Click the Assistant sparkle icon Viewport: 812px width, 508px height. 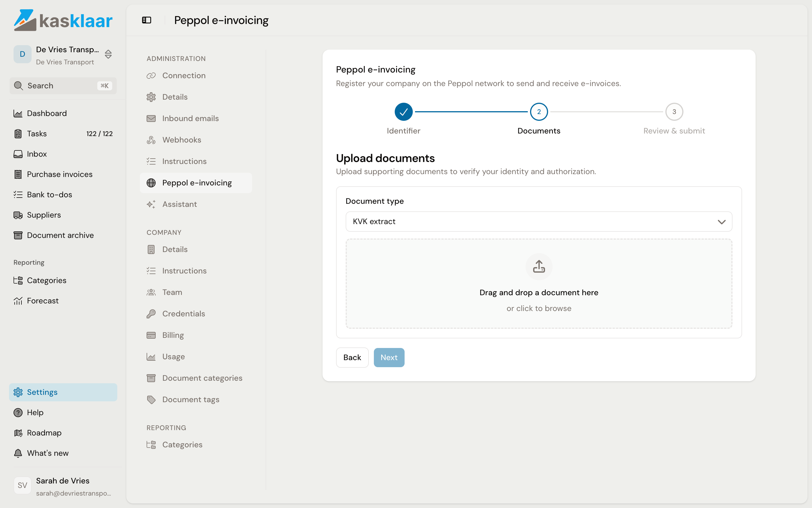151,204
